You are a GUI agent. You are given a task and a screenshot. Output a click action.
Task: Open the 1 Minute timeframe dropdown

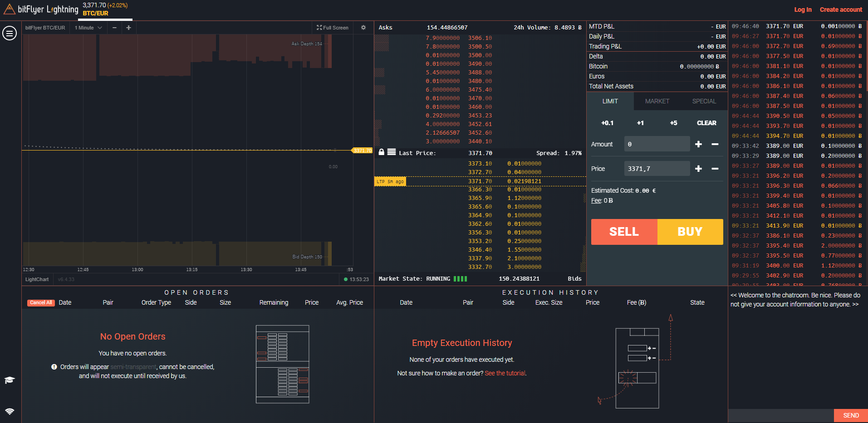[x=88, y=28]
